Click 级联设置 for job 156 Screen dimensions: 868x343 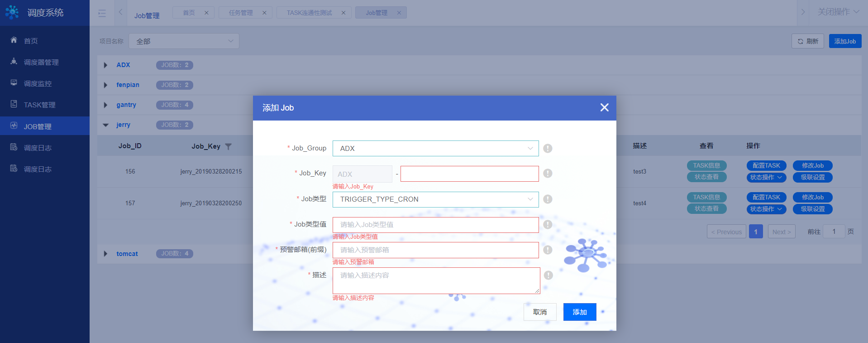pos(812,177)
